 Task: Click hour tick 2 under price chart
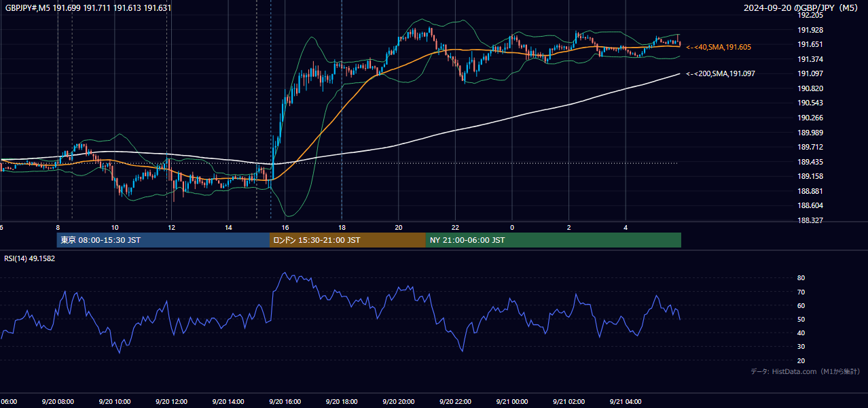click(569, 228)
